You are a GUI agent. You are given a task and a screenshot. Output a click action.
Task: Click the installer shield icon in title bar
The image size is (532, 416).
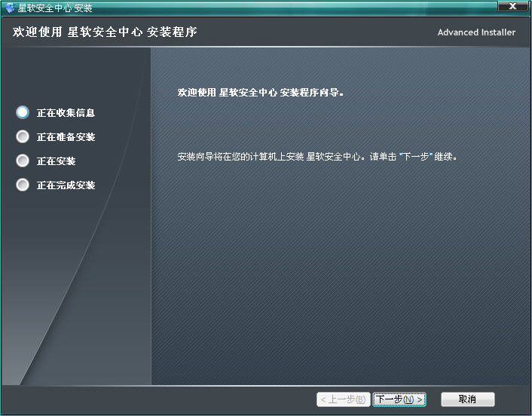10,8
